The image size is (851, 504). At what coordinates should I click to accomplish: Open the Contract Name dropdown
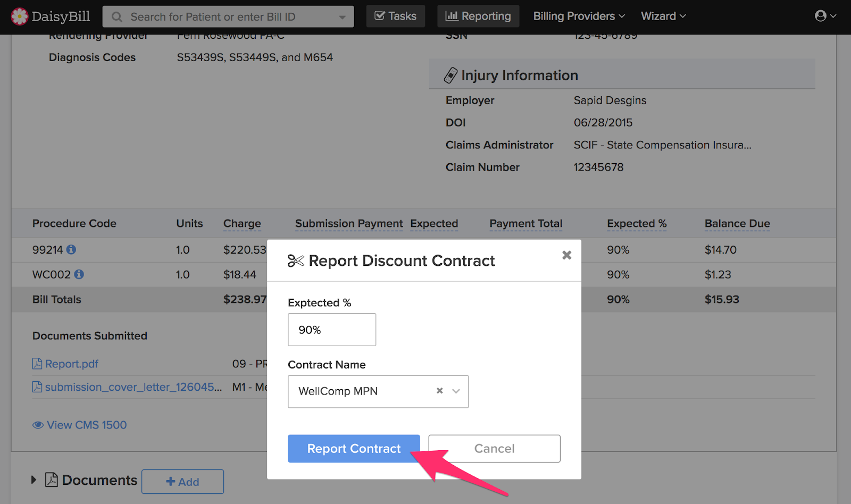click(x=456, y=391)
